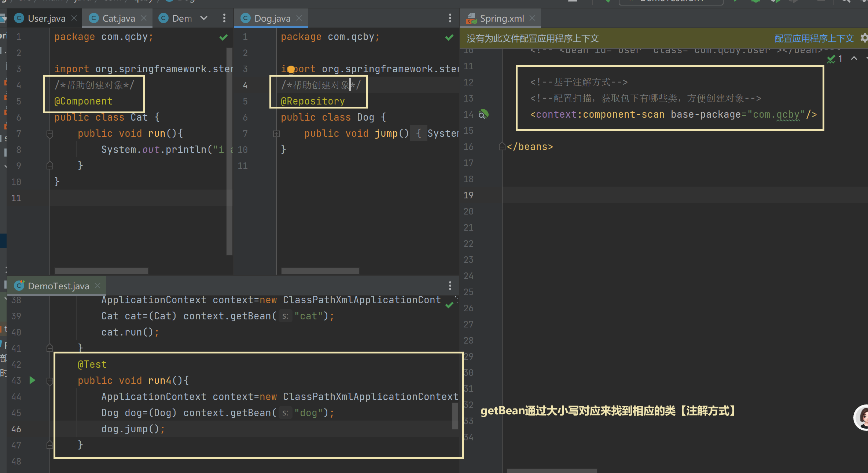This screenshot has width=868, height=473.
Task: Click the Spring bean scan gutter icon
Action: point(483,114)
